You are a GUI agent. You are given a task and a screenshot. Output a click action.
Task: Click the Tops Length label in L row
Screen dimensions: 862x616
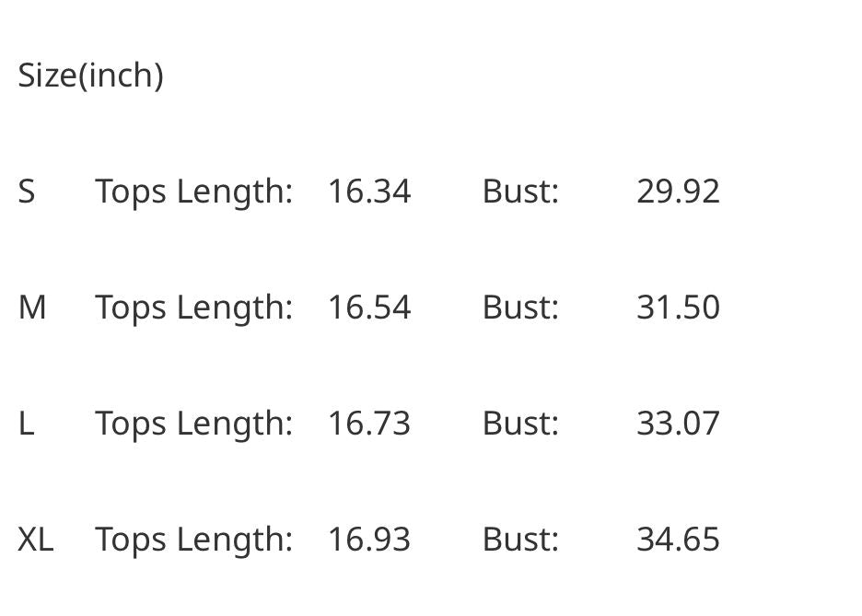(x=193, y=424)
